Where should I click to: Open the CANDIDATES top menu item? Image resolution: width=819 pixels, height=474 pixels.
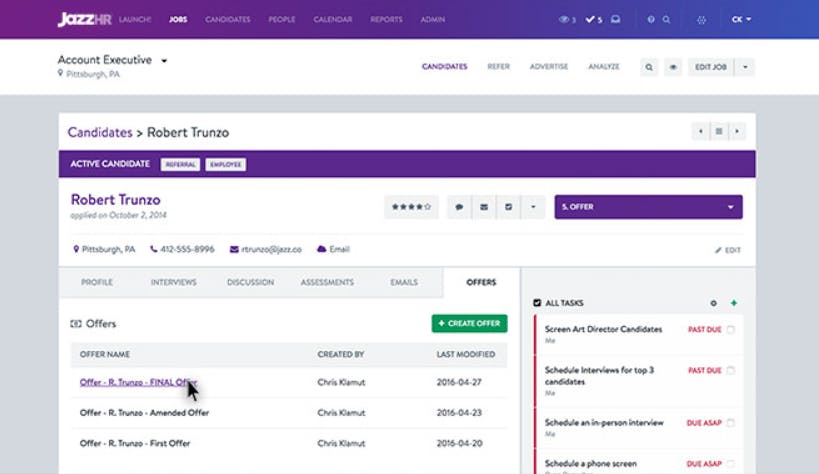228,19
